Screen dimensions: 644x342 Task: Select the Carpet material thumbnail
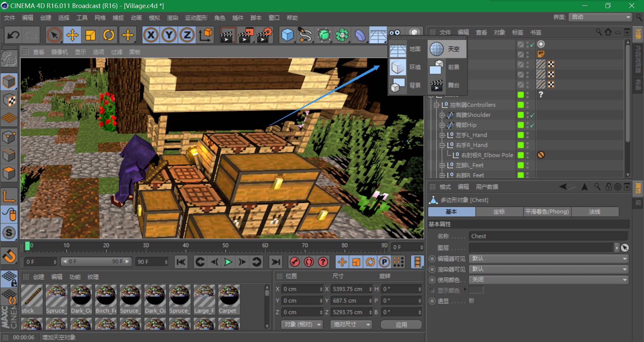tap(229, 299)
